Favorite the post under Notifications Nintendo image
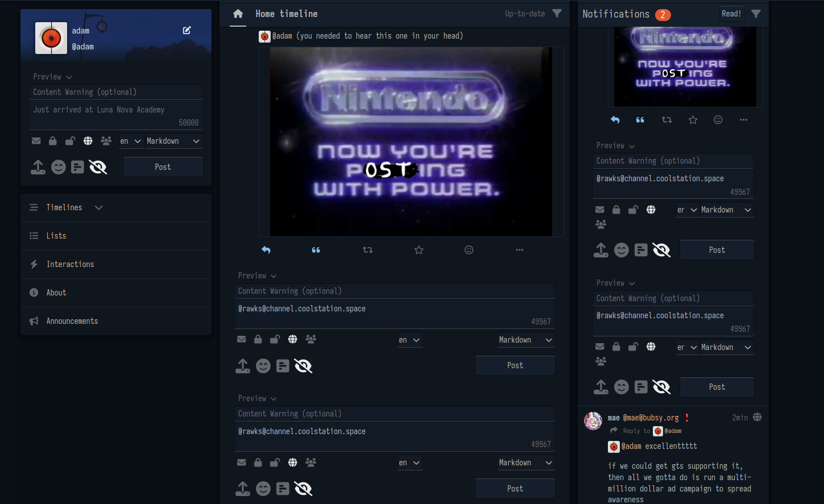Screen dimensions: 824x504 tap(693, 120)
